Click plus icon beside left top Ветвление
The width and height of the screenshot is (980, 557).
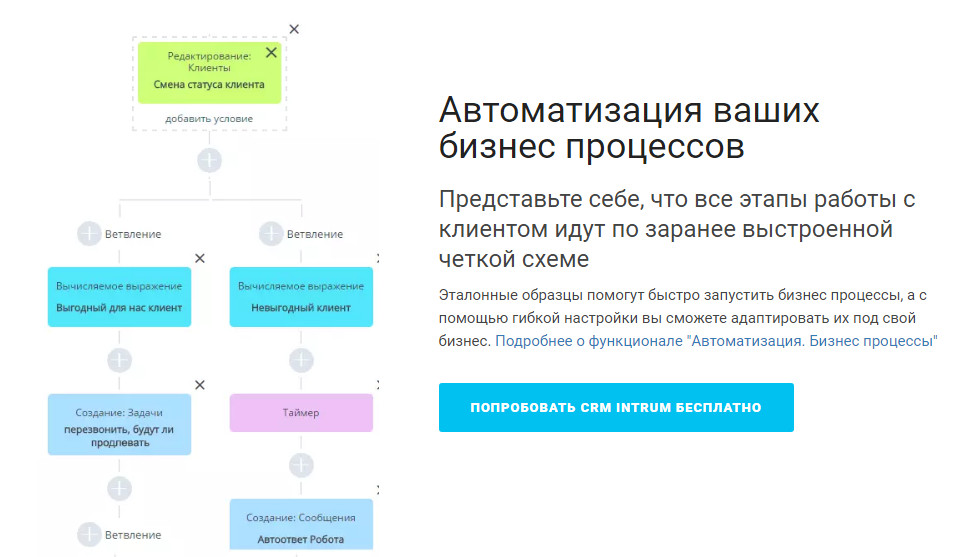[x=90, y=234]
